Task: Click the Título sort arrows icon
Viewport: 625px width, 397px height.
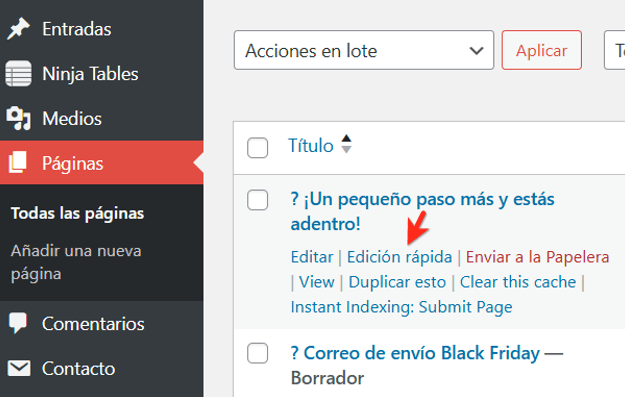Action: click(x=346, y=144)
